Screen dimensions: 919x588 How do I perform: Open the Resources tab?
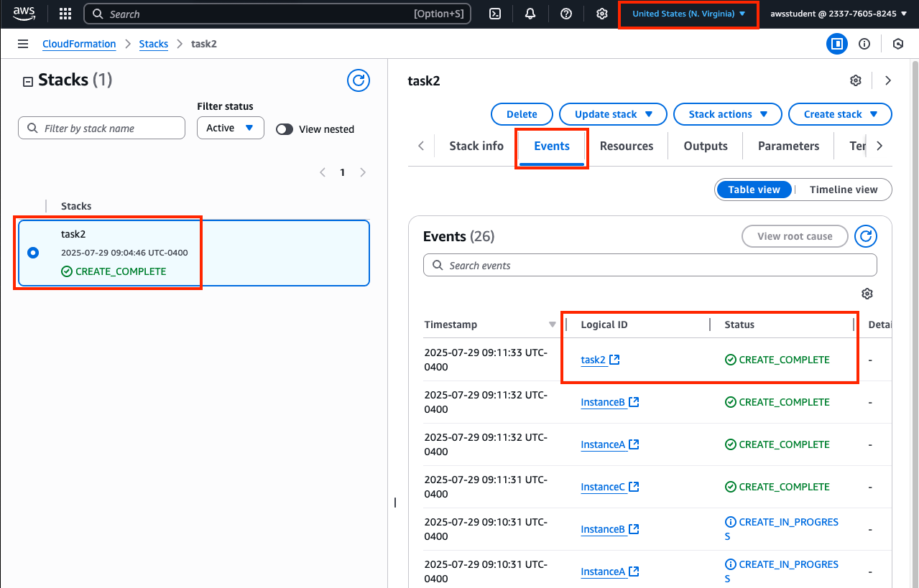[x=627, y=146]
